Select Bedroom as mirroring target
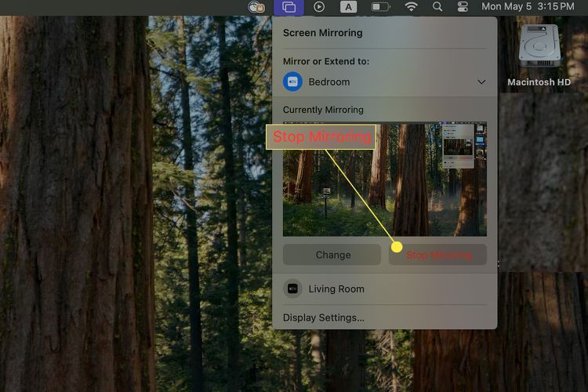Image resolution: width=588 pixels, height=392 pixels. tap(329, 82)
